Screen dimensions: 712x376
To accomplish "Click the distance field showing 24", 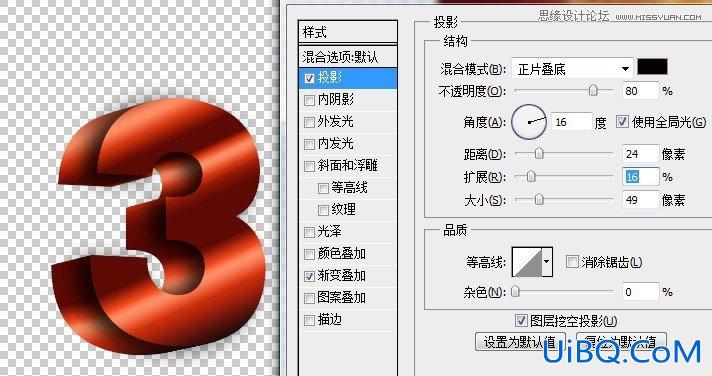I will pos(640,154).
